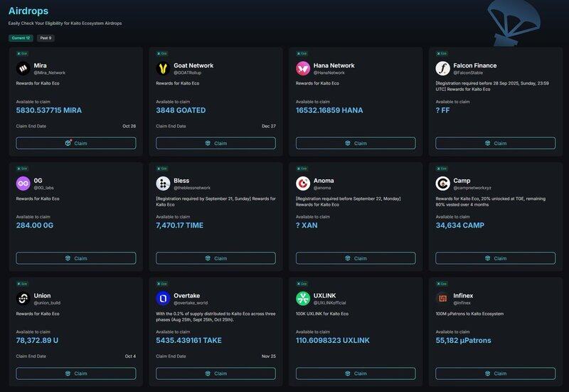Screen dimensions: 569x392
Task: Click the 3848 GOATED amount
Action: (181, 110)
